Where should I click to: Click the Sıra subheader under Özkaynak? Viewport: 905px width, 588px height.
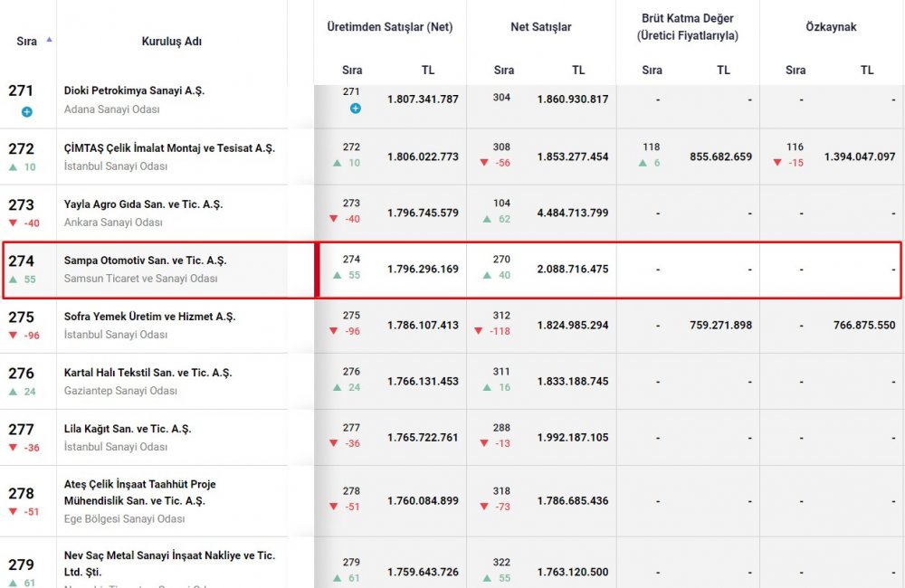795,70
